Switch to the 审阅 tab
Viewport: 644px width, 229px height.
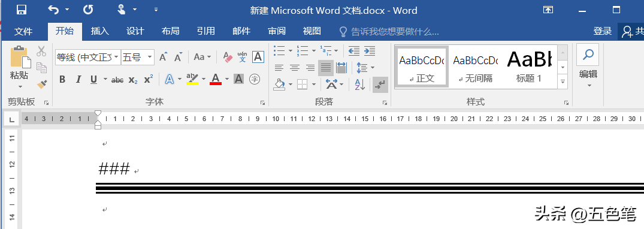(x=277, y=31)
